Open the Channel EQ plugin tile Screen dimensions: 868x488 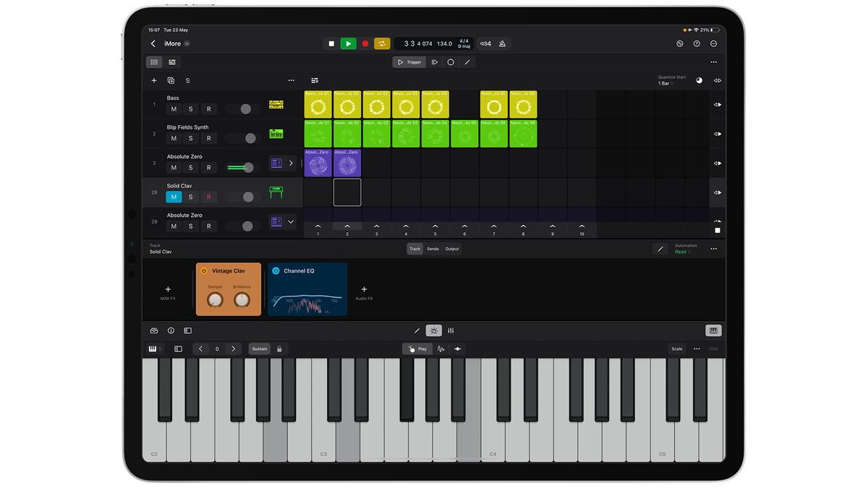(307, 289)
